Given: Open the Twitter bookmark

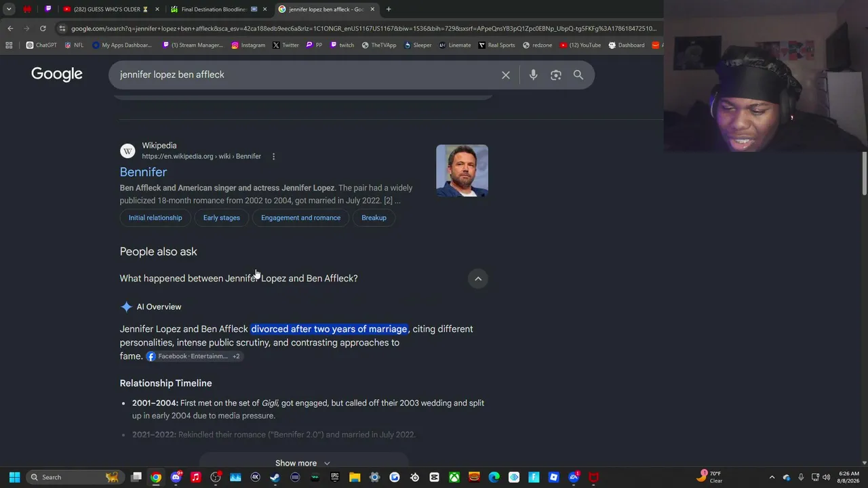Looking at the screenshot, I should pyautogui.click(x=285, y=45).
